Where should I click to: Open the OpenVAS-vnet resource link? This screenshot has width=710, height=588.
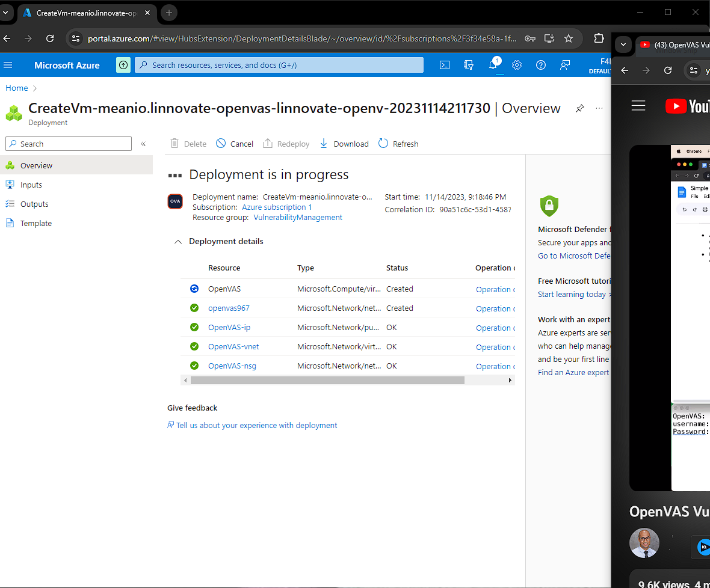coord(233,346)
